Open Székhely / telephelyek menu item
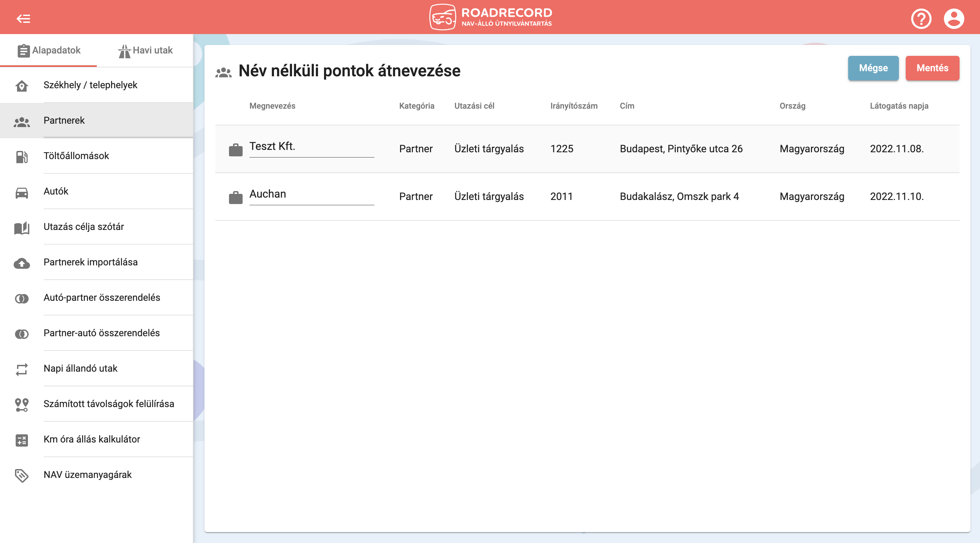This screenshot has height=543, width=980. click(97, 85)
